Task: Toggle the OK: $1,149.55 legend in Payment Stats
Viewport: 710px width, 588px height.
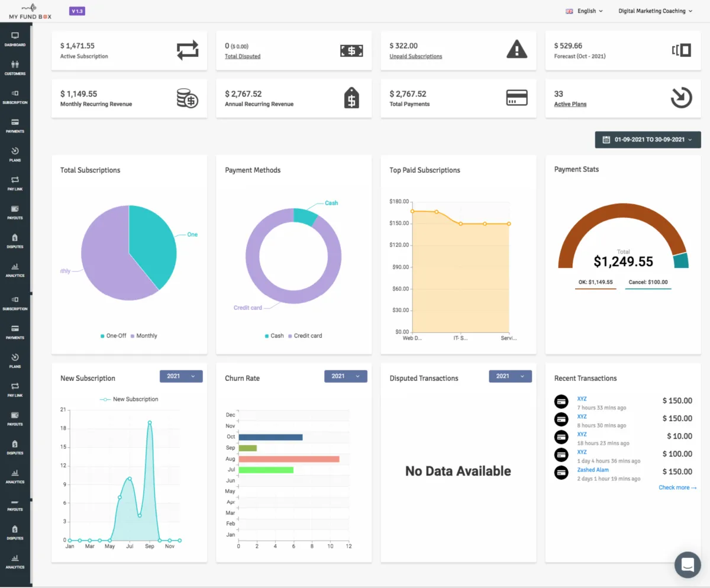Action: point(595,283)
